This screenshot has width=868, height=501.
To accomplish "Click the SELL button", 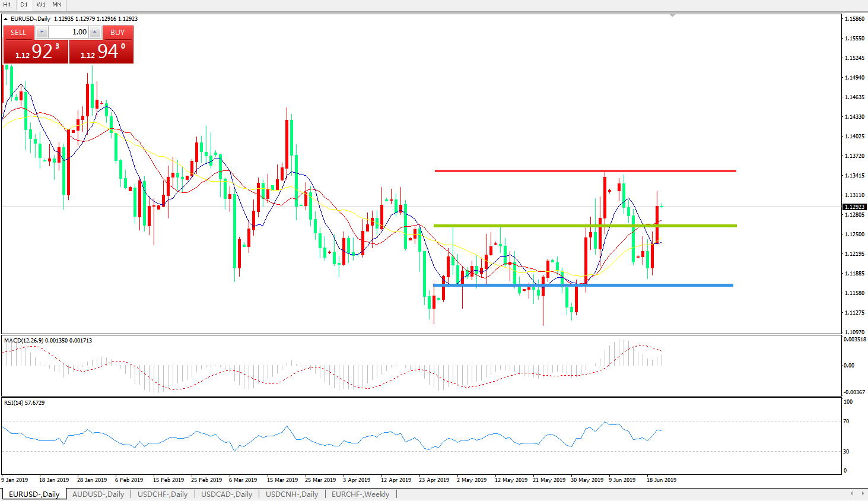I will click(x=18, y=33).
